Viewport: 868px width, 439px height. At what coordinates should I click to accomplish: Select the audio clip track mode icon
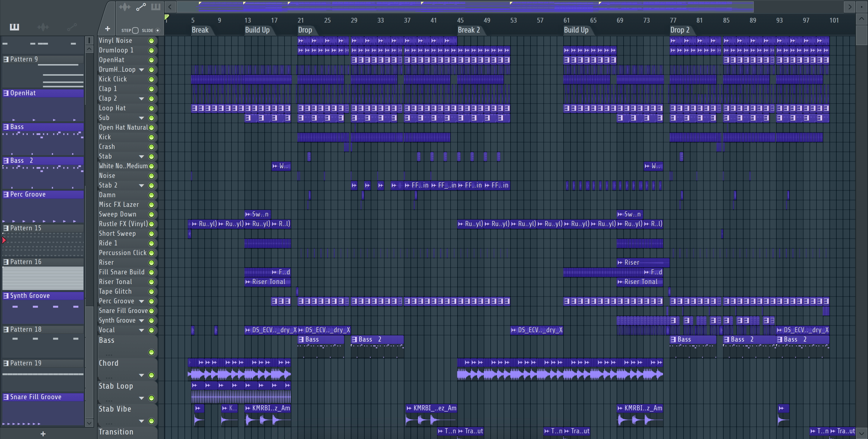point(124,7)
